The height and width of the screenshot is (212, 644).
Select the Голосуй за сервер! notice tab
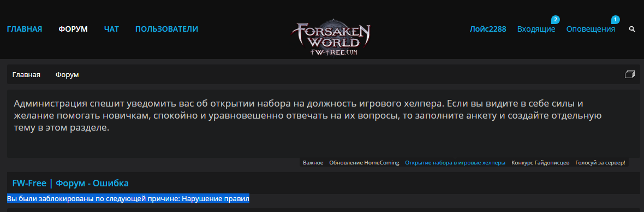pyautogui.click(x=600, y=163)
